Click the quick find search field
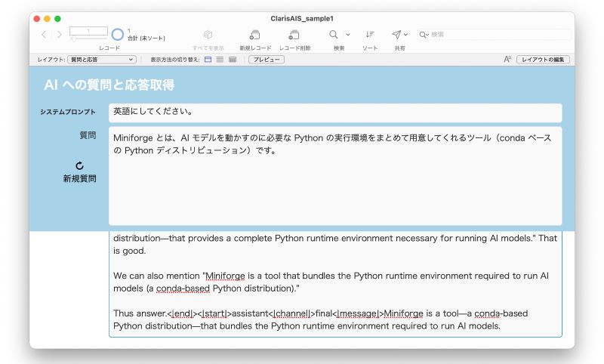The image size is (604, 364). coord(495,35)
